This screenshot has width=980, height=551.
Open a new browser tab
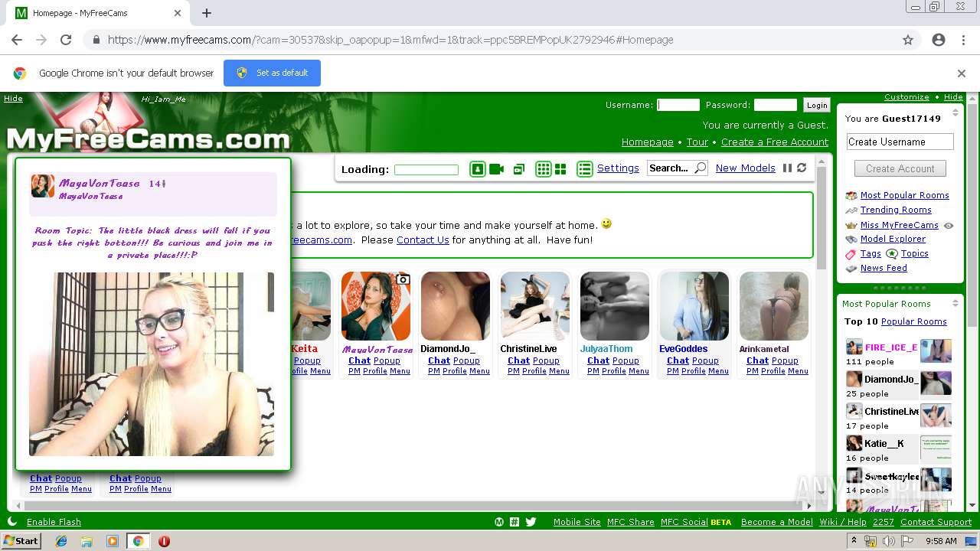207,13
